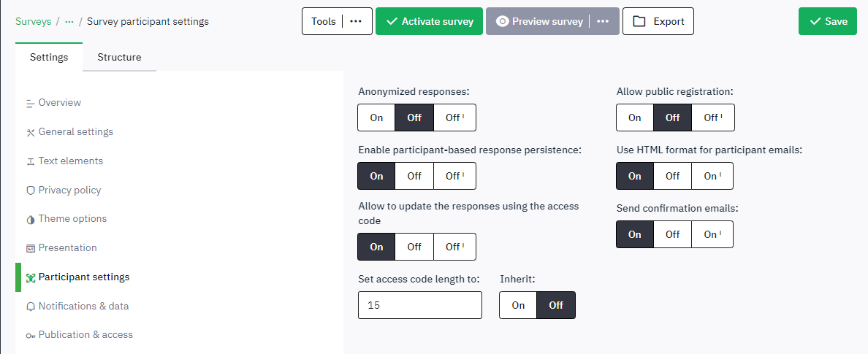The image size is (868, 354).
Task: Open the Tools more-options ellipsis
Action: coord(356,21)
